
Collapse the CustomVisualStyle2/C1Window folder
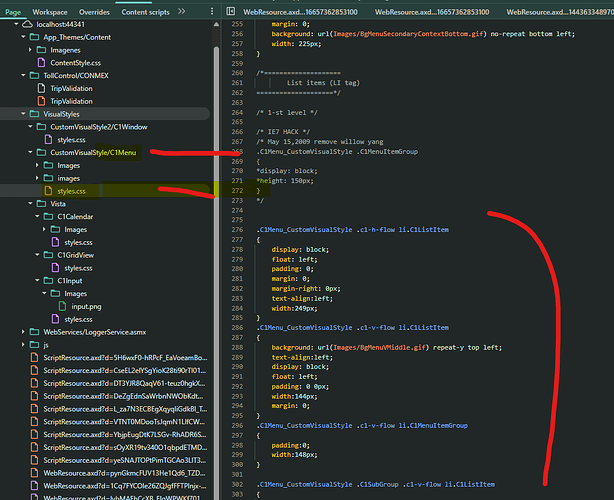[30, 126]
